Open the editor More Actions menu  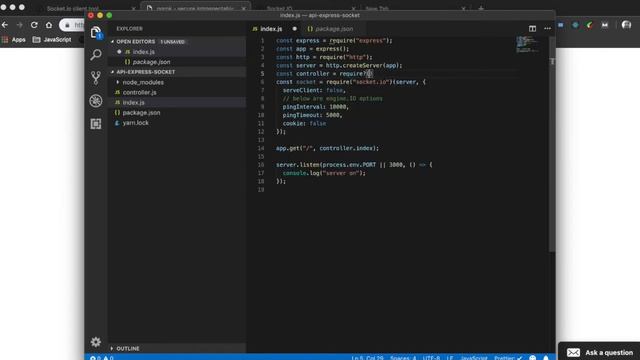pos(547,29)
